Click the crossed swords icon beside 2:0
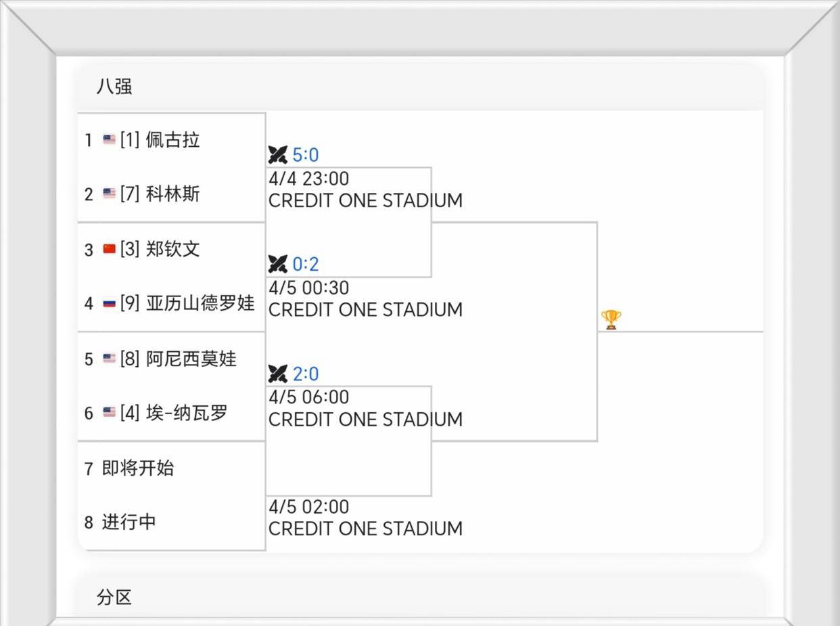This screenshot has height=626, width=840. click(x=277, y=374)
